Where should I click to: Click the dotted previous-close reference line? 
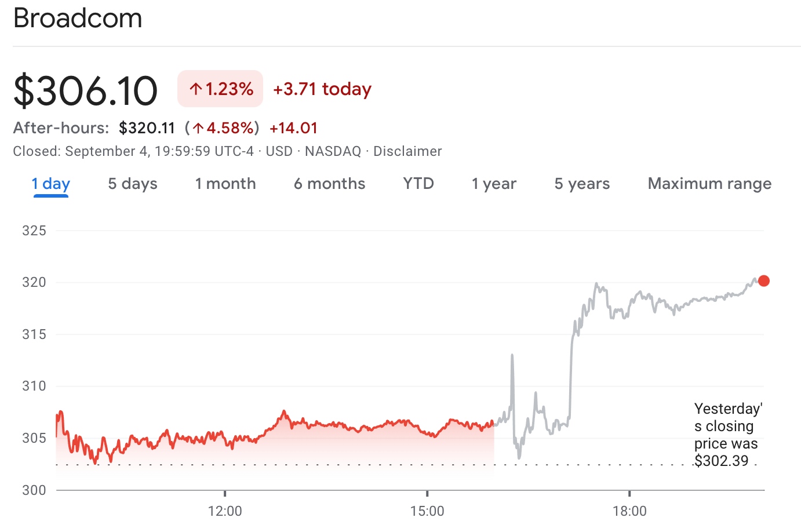point(348,464)
